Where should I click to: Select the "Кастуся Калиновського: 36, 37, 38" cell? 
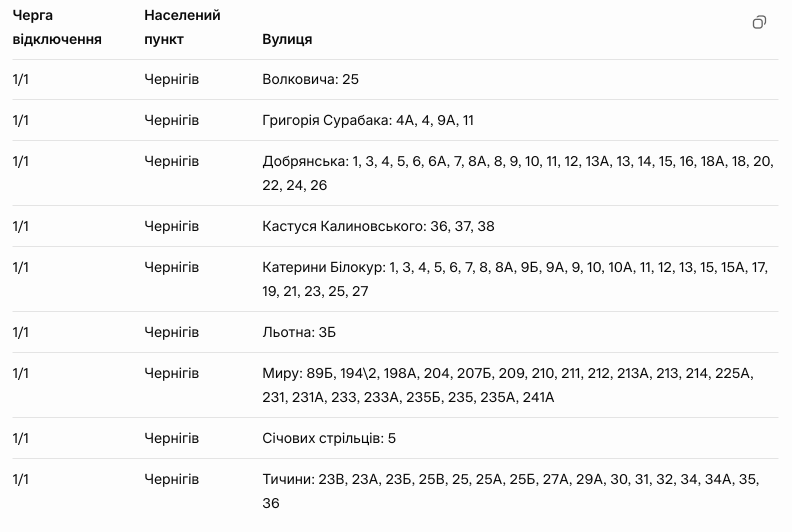378,226
